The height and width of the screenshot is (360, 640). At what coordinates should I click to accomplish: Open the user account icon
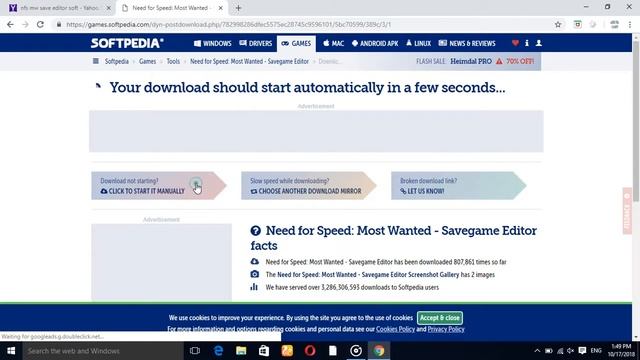click(539, 43)
